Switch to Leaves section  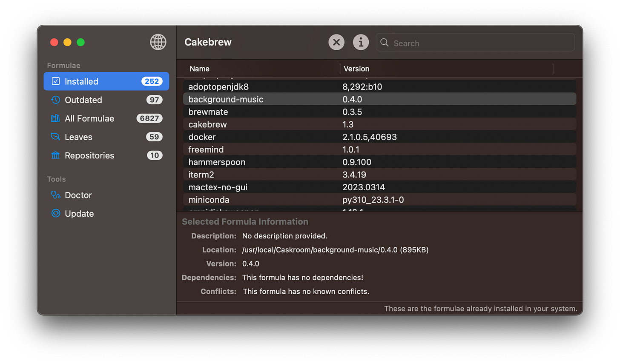[106, 137]
